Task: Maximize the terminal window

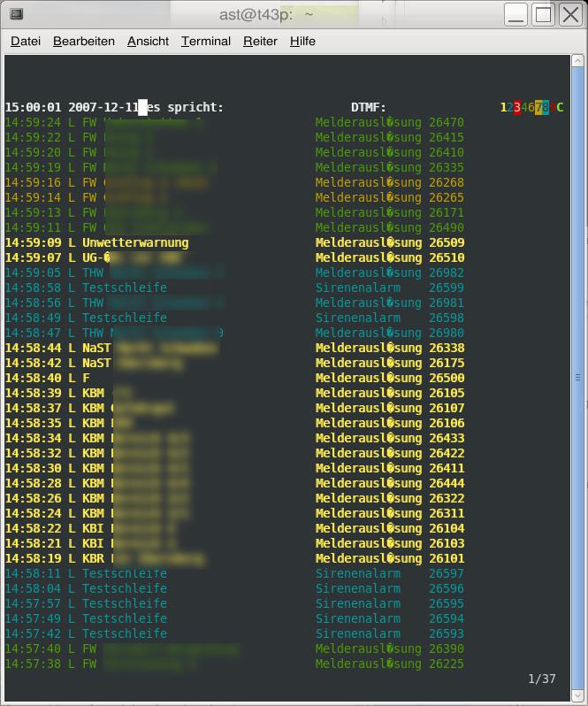Action: (x=544, y=14)
